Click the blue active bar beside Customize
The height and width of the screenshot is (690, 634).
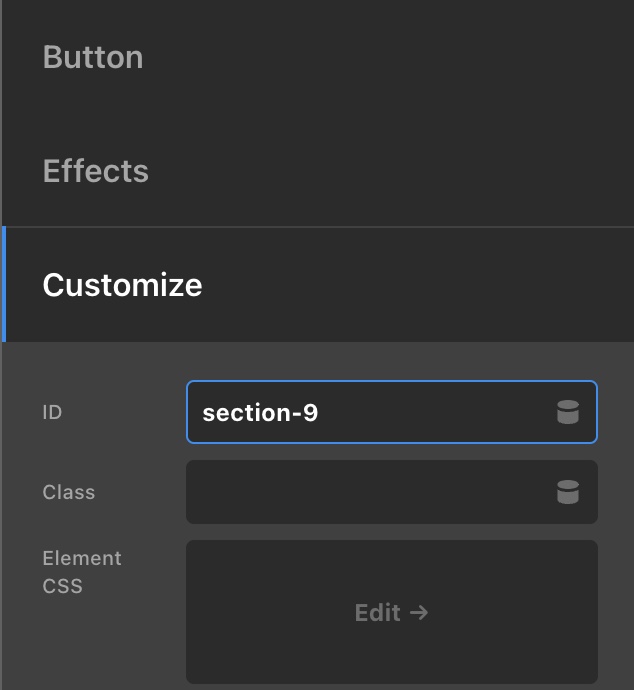4,285
